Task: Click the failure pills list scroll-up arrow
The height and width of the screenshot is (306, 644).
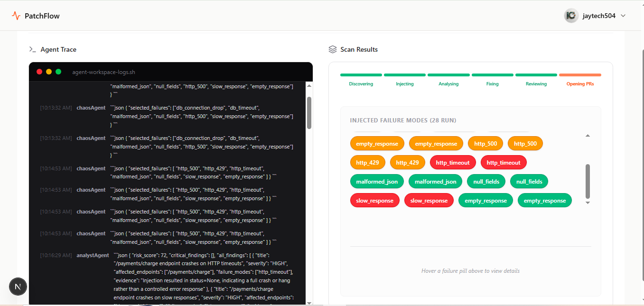Action: click(588, 136)
